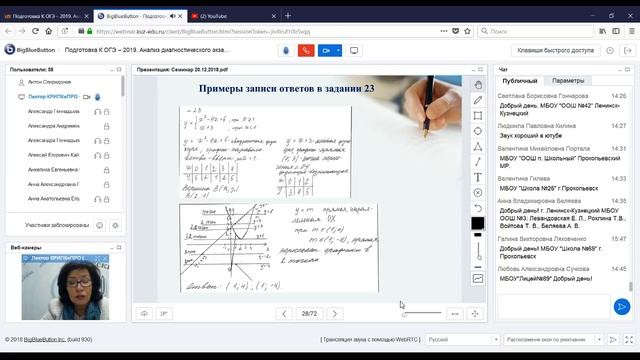
Task: Share desktop screen button
Action: click(x=354, y=51)
